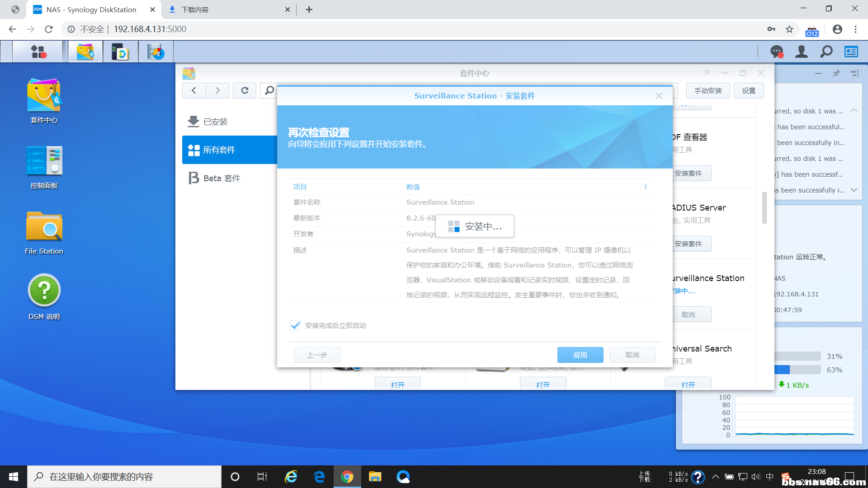Click the 应用 button to apply installation

tap(580, 355)
